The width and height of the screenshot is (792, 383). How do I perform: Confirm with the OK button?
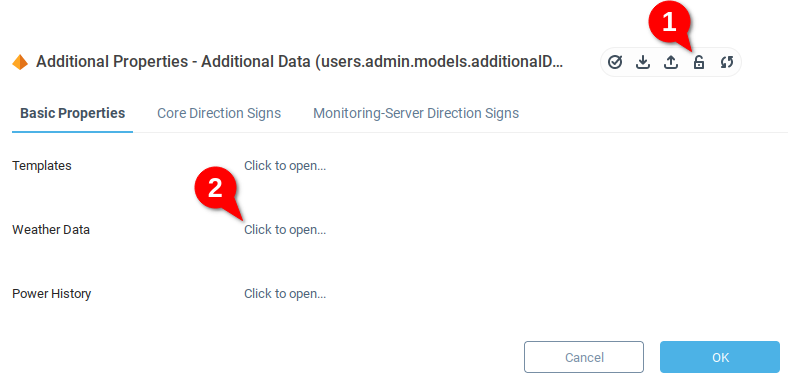coord(720,357)
